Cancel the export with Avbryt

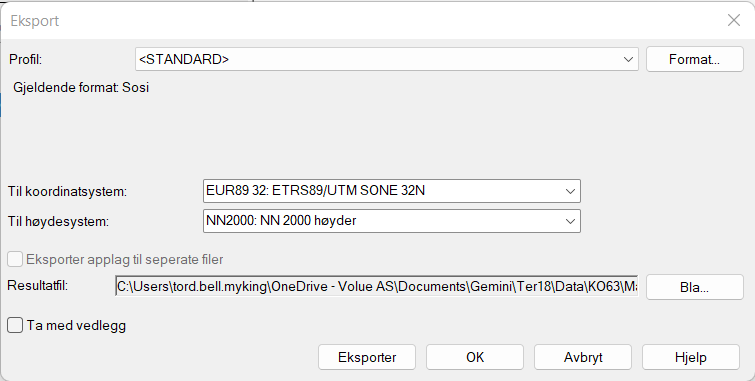(583, 357)
